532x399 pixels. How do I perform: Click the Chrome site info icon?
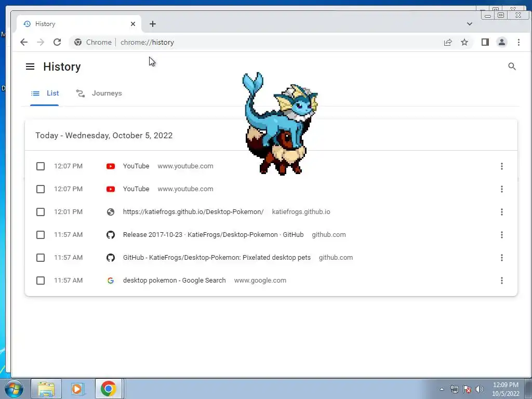click(x=78, y=42)
